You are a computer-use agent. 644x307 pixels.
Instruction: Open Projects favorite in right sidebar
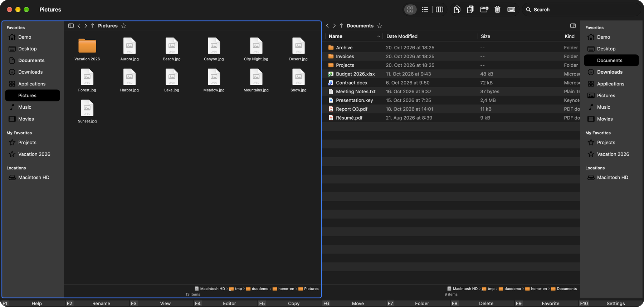[x=611, y=143]
